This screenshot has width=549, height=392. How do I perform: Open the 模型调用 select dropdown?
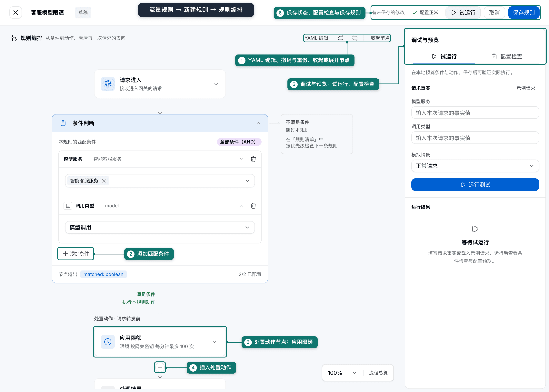click(160, 227)
